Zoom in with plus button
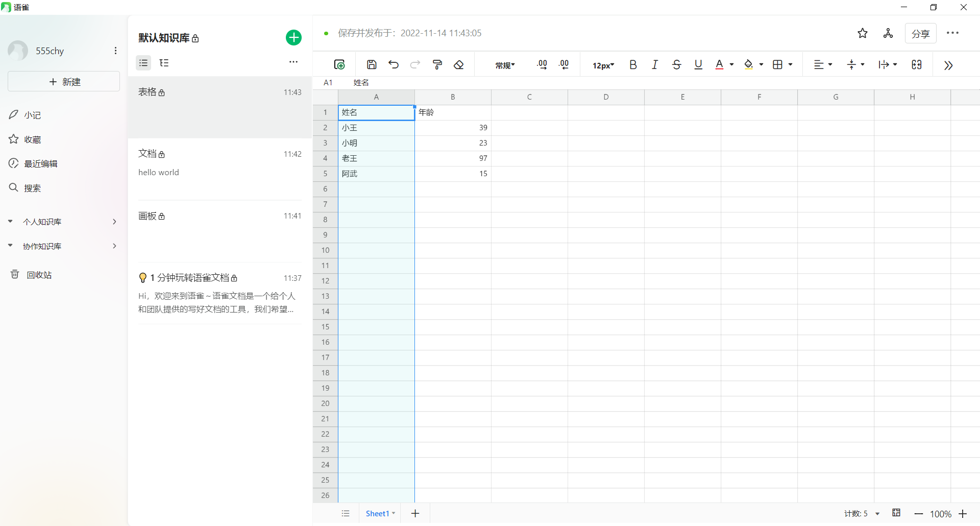 pos(963,514)
